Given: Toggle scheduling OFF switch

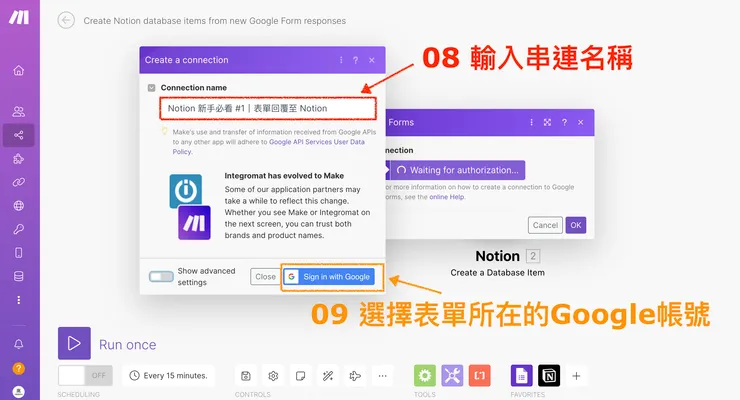Looking at the screenshot, I should click(85, 375).
